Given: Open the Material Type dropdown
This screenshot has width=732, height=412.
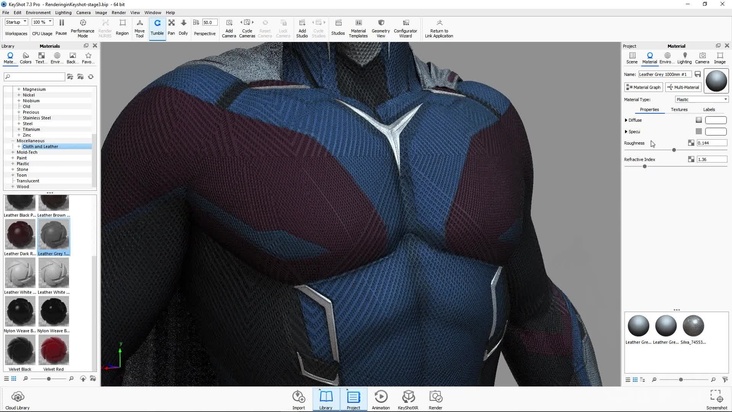Looking at the screenshot, I should pos(701,99).
